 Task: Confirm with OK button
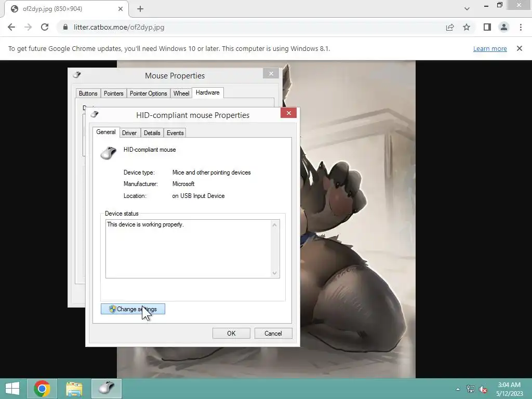tap(231, 333)
